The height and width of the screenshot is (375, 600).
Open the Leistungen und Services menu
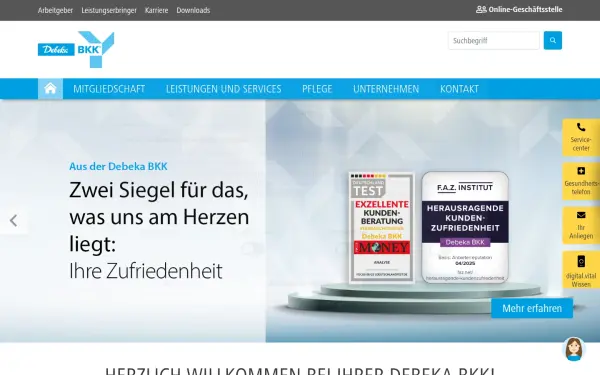pyautogui.click(x=223, y=89)
